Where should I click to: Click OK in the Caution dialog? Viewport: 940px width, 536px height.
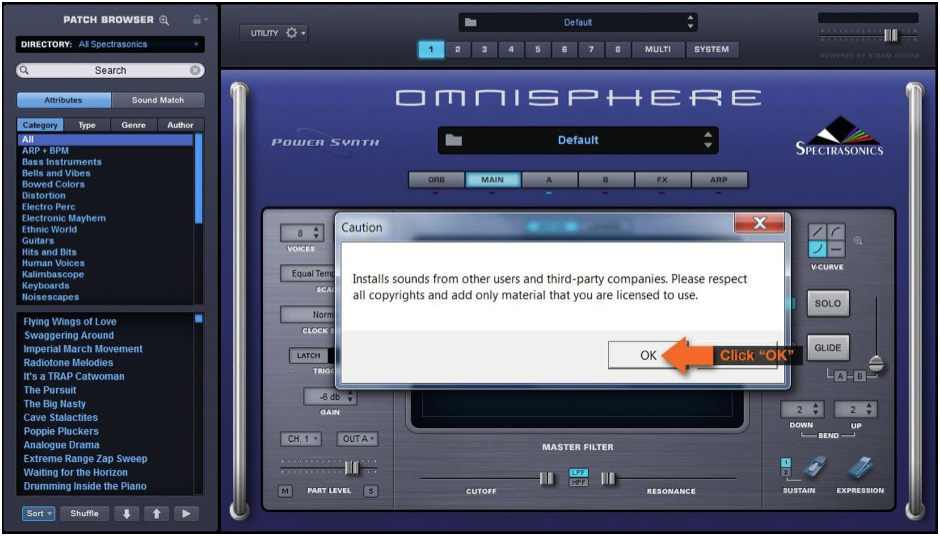pyautogui.click(x=647, y=355)
